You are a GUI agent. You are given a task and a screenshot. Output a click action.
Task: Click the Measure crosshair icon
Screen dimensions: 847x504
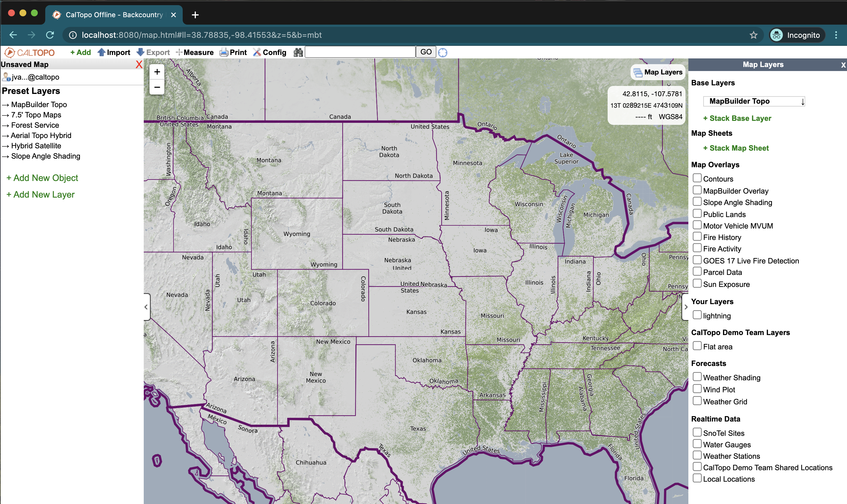pyautogui.click(x=179, y=52)
